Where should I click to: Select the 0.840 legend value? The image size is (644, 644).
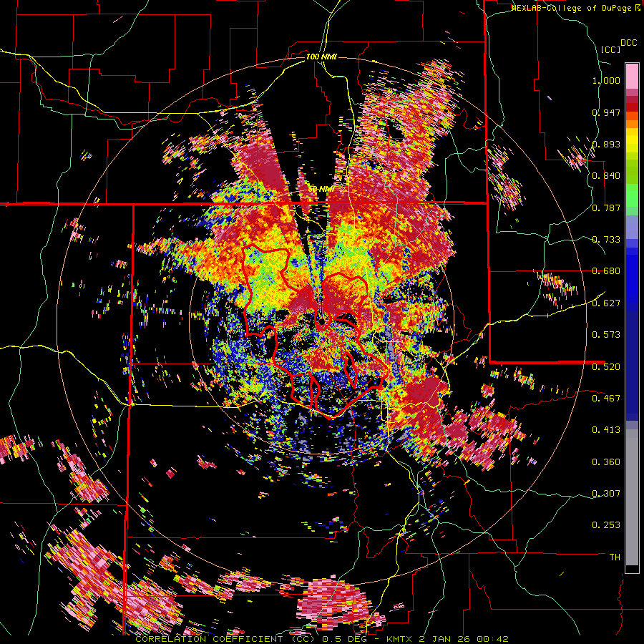[x=606, y=176]
